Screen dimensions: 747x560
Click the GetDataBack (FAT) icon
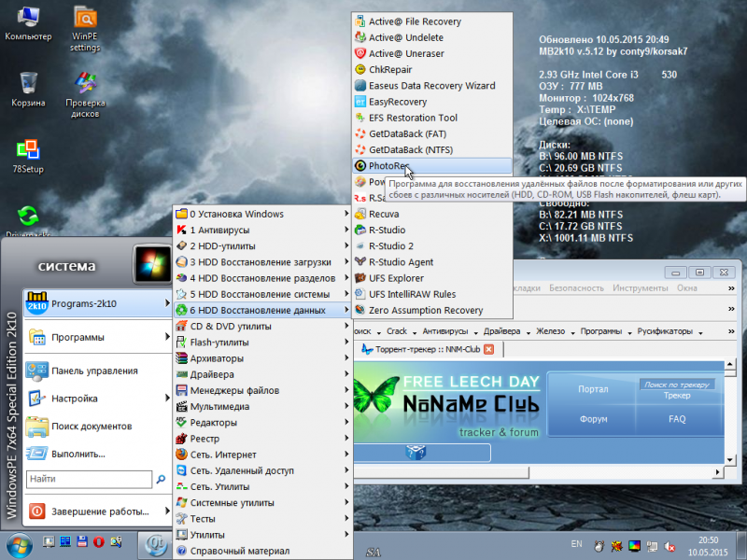(x=360, y=133)
